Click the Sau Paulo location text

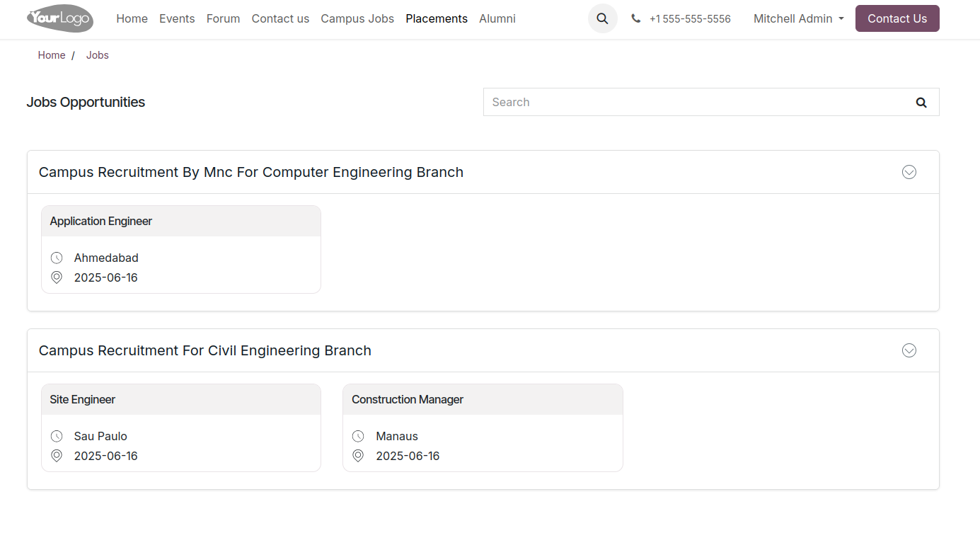(x=100, y=436)
